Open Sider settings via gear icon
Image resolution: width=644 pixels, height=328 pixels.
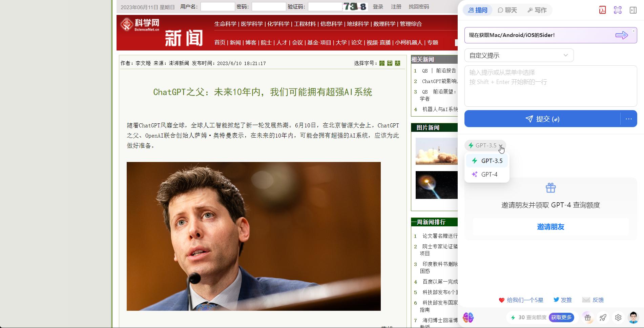click(619, 318)
